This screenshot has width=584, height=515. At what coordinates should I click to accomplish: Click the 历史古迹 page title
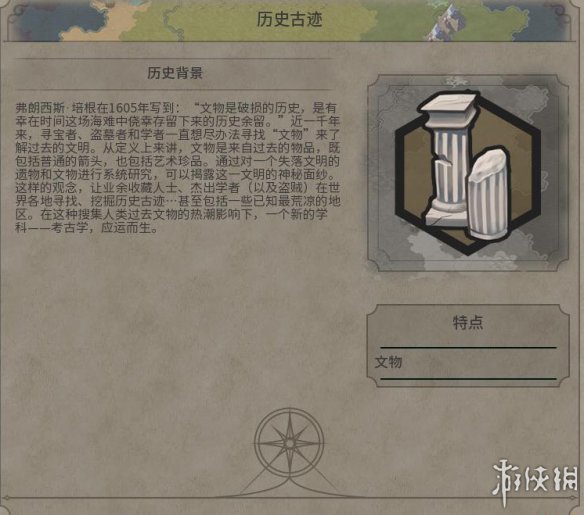pyautogui.click(x=289, y=19)
